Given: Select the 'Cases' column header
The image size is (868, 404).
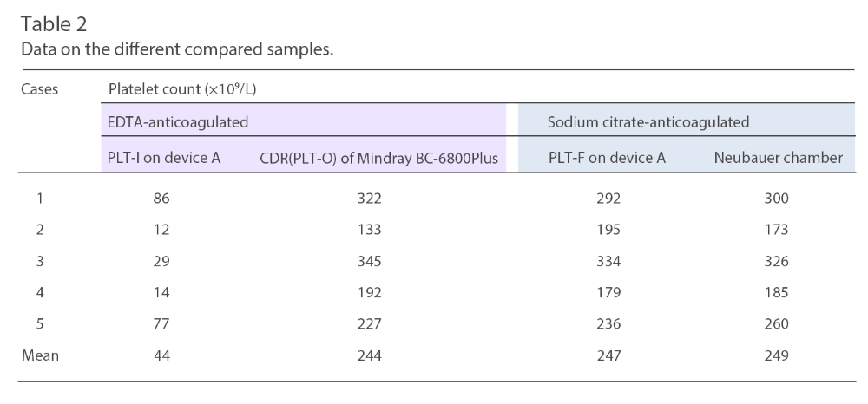Looking at the screenshot, I should point(39,88).
